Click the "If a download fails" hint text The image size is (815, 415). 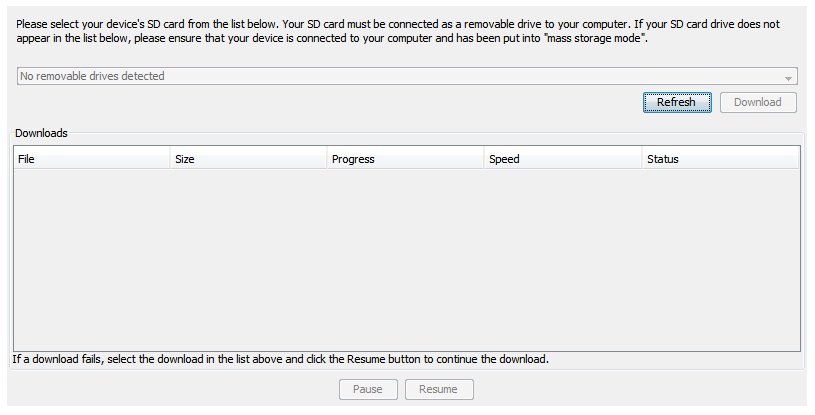[x=281, y=359]
